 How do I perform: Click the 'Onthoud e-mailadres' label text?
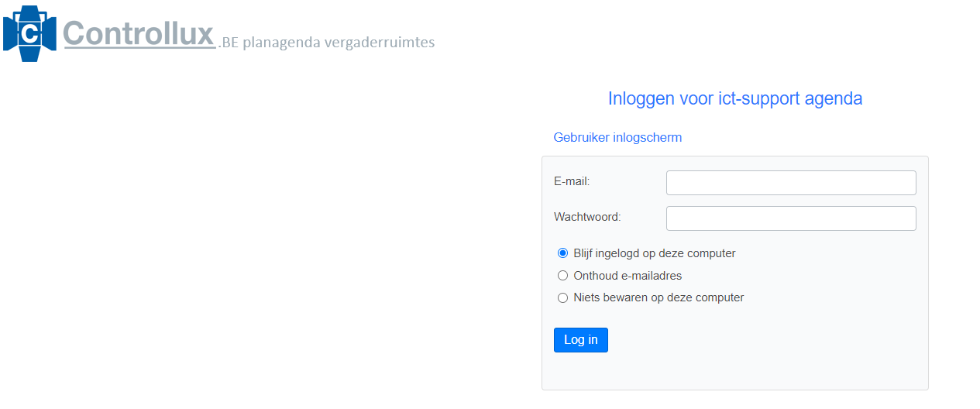628,276
